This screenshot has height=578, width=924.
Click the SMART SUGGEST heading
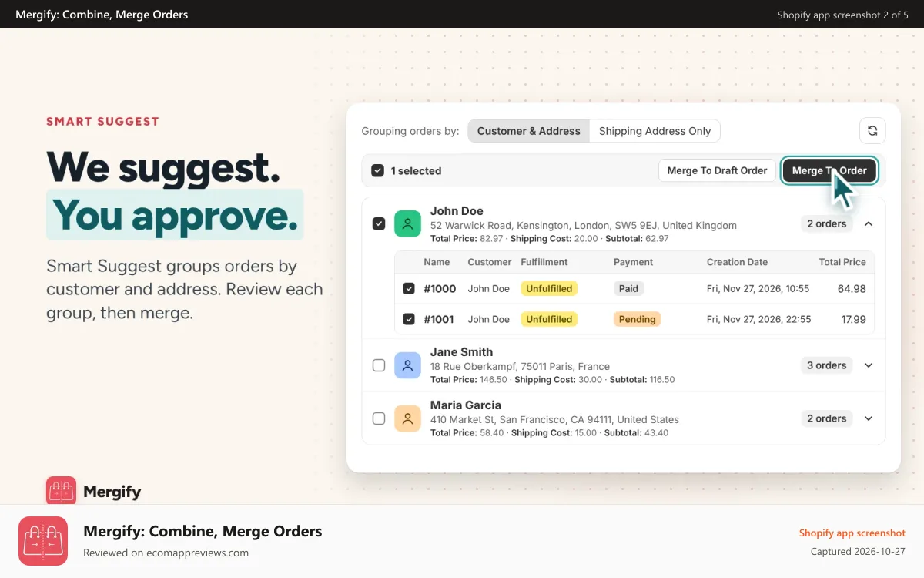102,122
